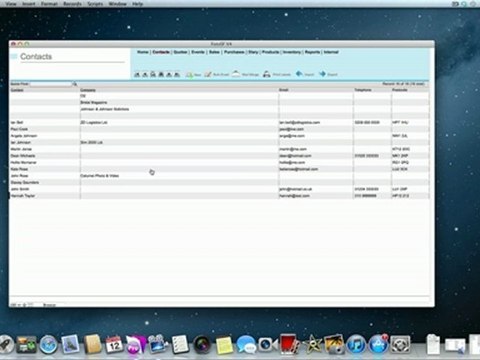Open the Calendar dock icon showing 12
This screenshot has height=360, width=480.
point(114,345)
